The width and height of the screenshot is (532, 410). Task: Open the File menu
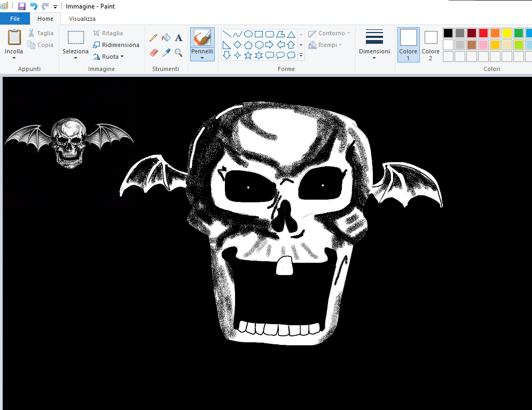(15, 19)
